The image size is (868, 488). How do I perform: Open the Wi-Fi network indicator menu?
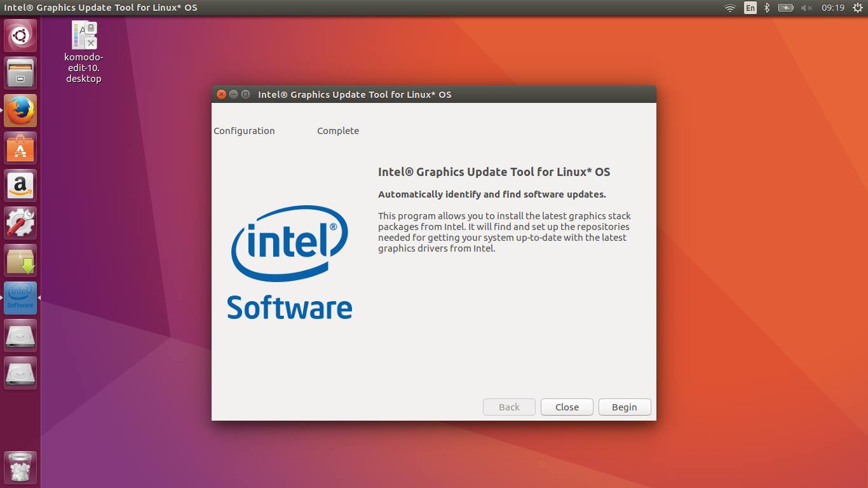(x=730, y=8)
